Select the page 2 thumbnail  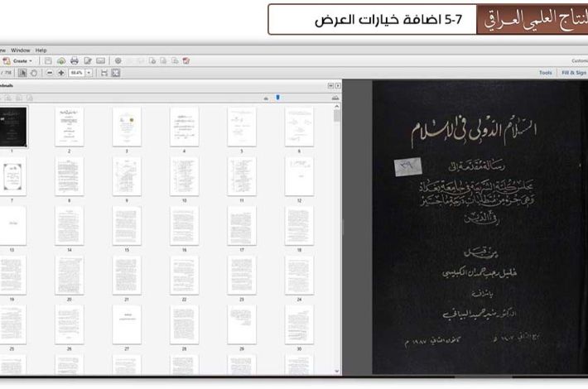[x=70, y=127]
